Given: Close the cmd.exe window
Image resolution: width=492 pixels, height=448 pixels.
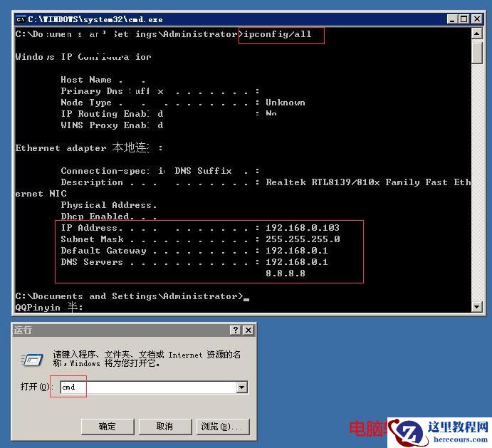Looking at the screenshot, I should tap(476, 19).
